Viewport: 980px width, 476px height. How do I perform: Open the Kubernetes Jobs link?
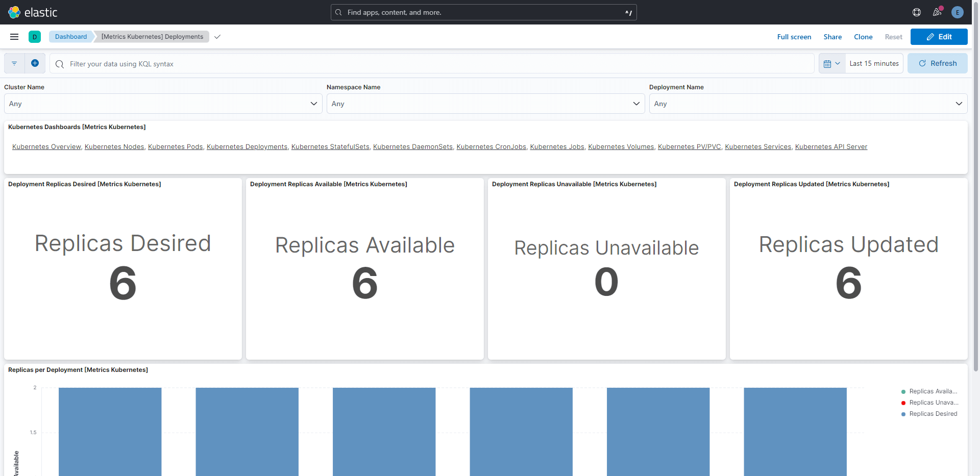coord(557,147)
